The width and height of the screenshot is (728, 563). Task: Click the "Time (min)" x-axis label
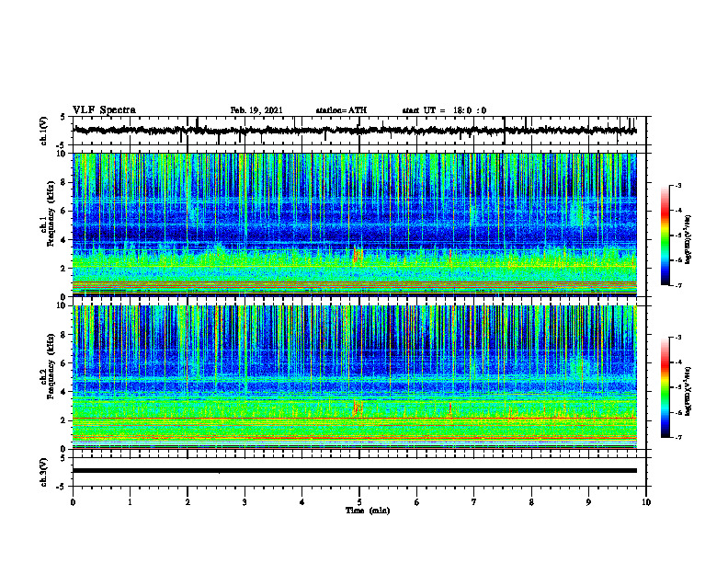point(368,511)
